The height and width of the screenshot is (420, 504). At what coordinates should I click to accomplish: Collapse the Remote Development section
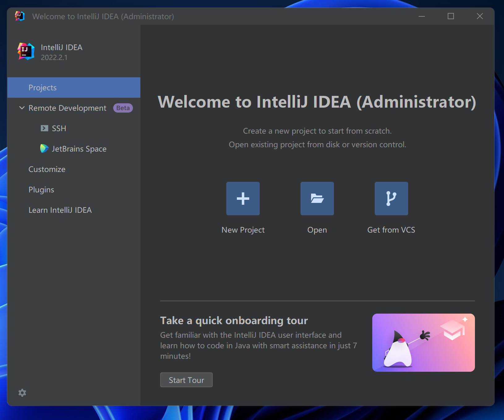pyautogui.click(x=22, y=108)
